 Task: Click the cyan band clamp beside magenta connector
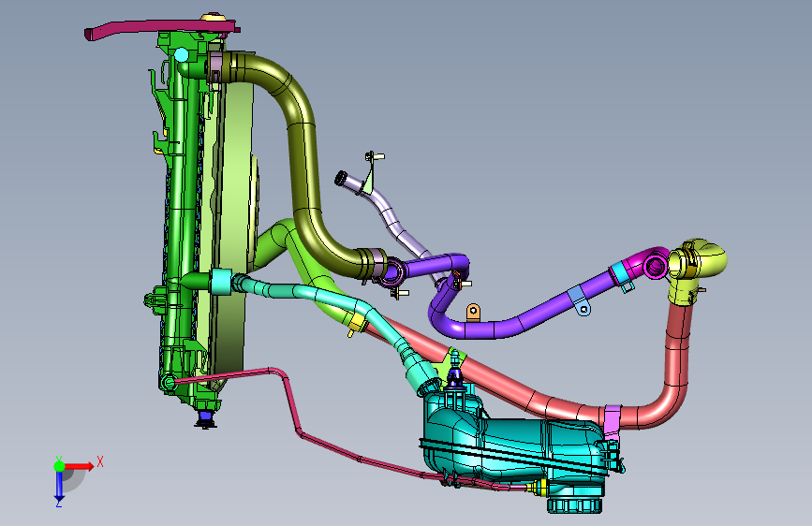pyautogui.click(x=618, y=272)
